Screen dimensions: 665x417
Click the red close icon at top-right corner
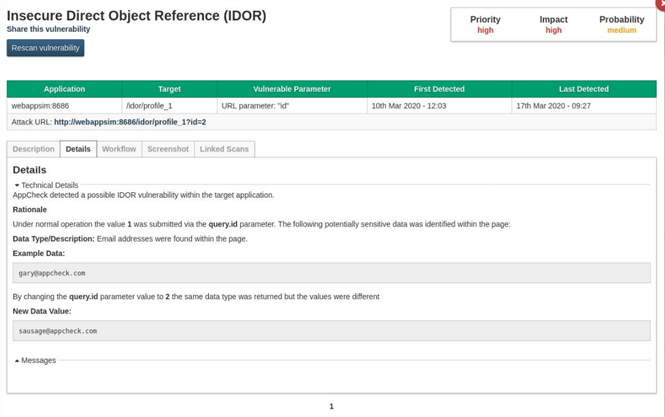point(660,3)
